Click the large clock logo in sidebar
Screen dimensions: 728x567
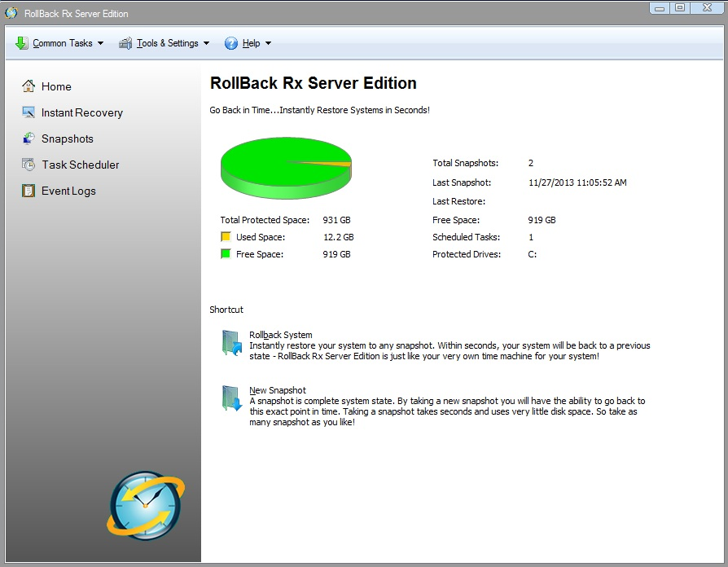point(146,506)
